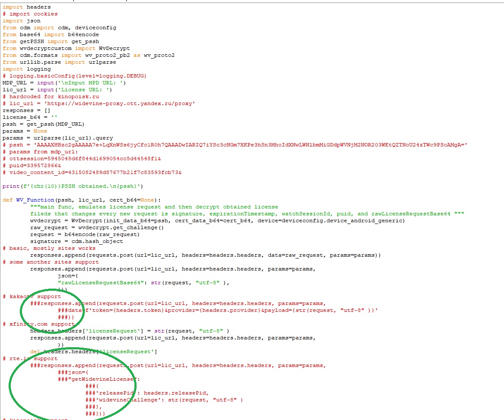Click the 'widevineChallenge' str(request line
Image resolution: width=504 pixels, height=420 pixels.
[x=164, y=400]
